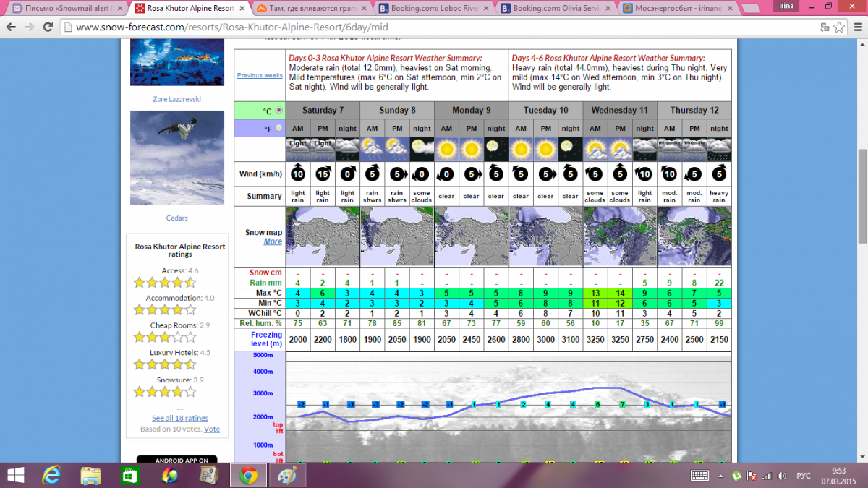Open the Zare Lazarevski photo caption link
The width and height of the screenshot is (868, 488).
(x=177, y=99)
